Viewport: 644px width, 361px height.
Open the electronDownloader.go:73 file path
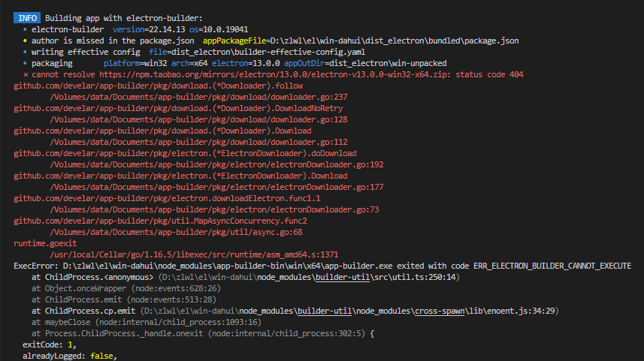point(214,209)
